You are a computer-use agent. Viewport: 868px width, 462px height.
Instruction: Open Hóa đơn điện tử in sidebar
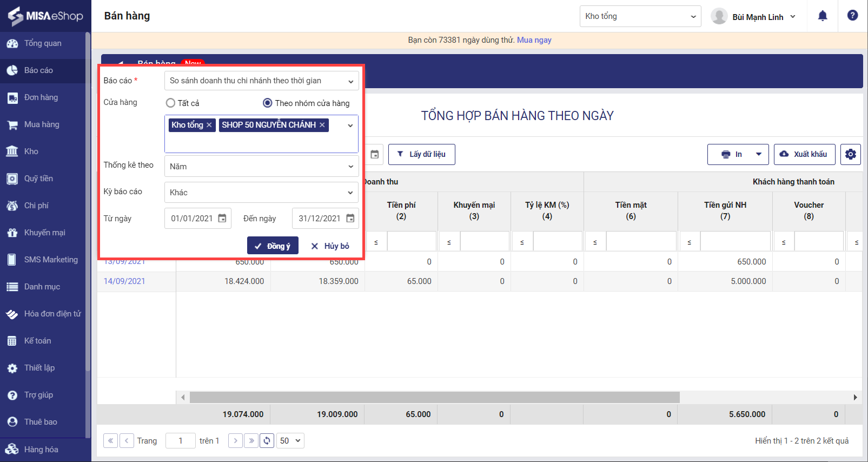43,314
